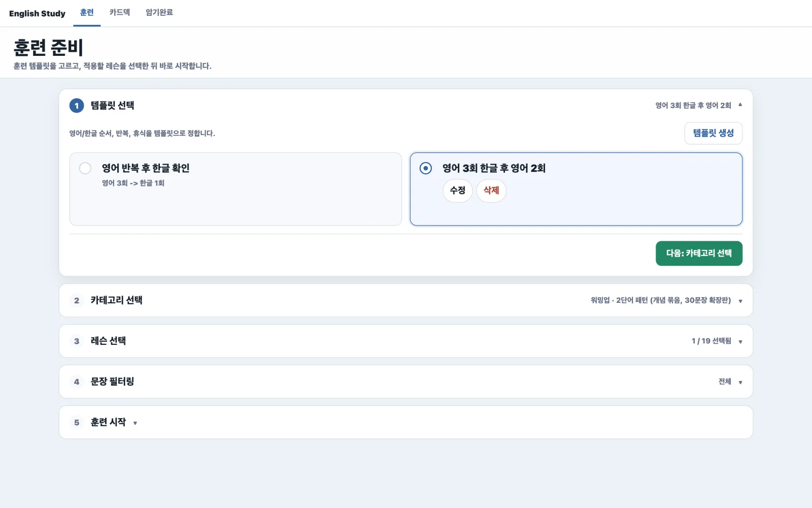The height and width of the screenshot is (508, 812).
Task: Click the 카테고리 선택 heading
Action: click(x=116, y=300)
